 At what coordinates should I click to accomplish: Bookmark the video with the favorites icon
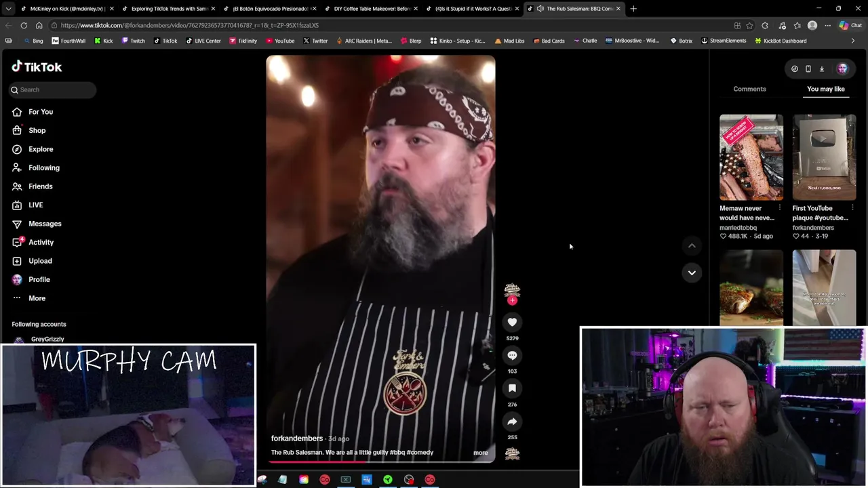pos(512,388)
